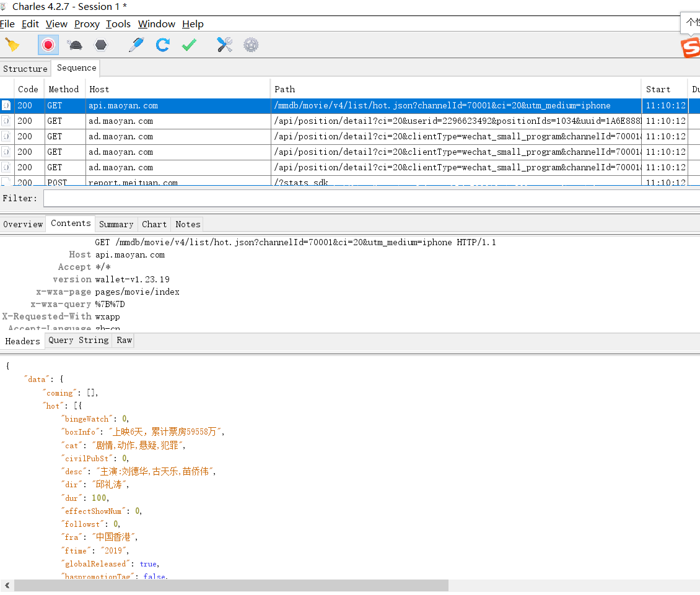Click the "dur": 100 JSON line
The image size is (700, 595).
(x=85, y=498)
